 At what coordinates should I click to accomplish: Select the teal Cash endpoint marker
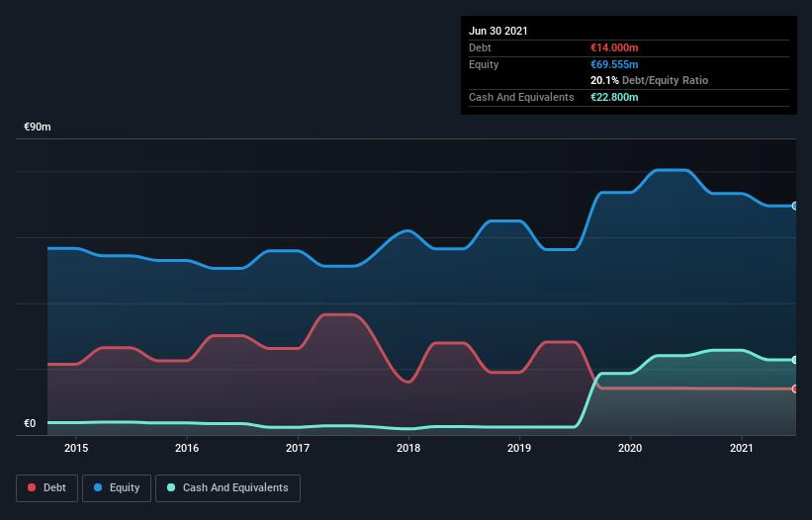coord(795,360)
